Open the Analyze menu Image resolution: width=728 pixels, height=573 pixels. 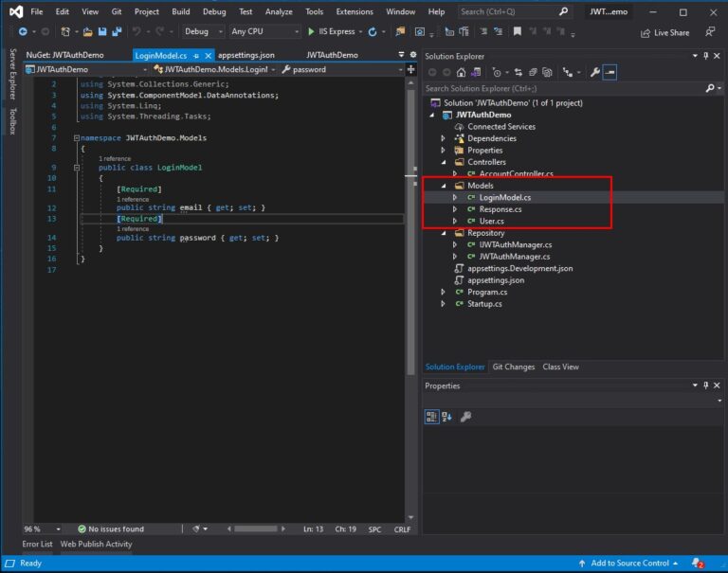pos(279,11)
